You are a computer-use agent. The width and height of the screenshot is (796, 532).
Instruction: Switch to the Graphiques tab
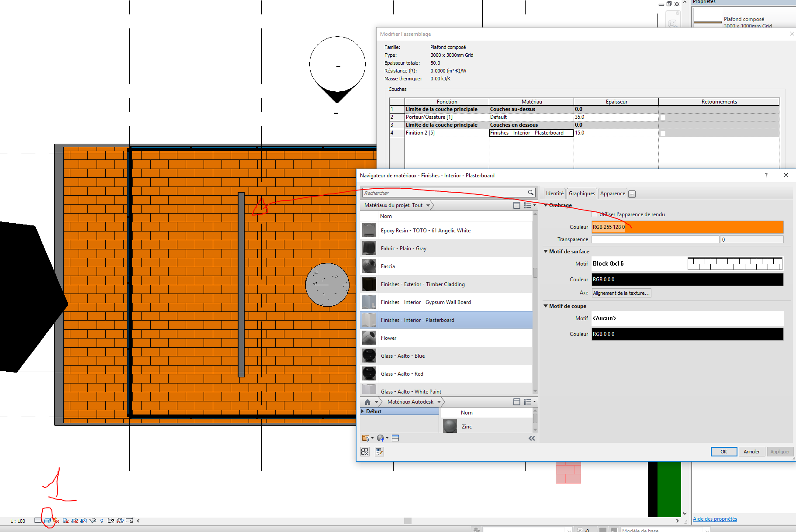coord(581,193)
